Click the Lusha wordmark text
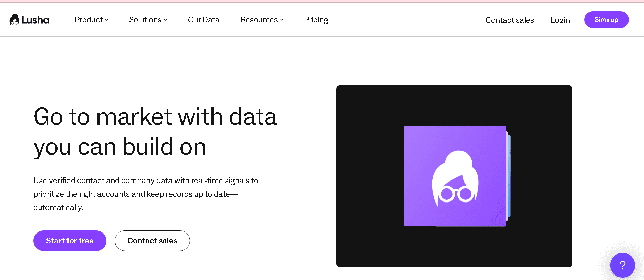Screen dimensions: 644x280 35,20
